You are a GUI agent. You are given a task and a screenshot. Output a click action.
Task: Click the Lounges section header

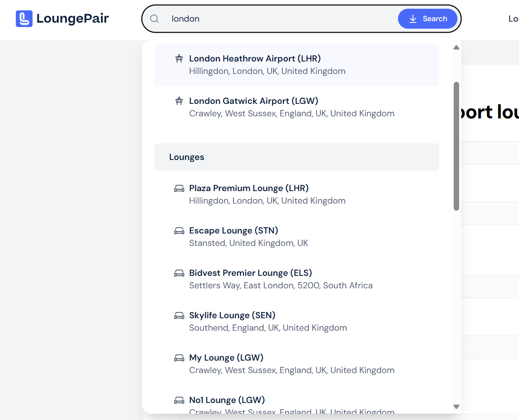(297, 157)
